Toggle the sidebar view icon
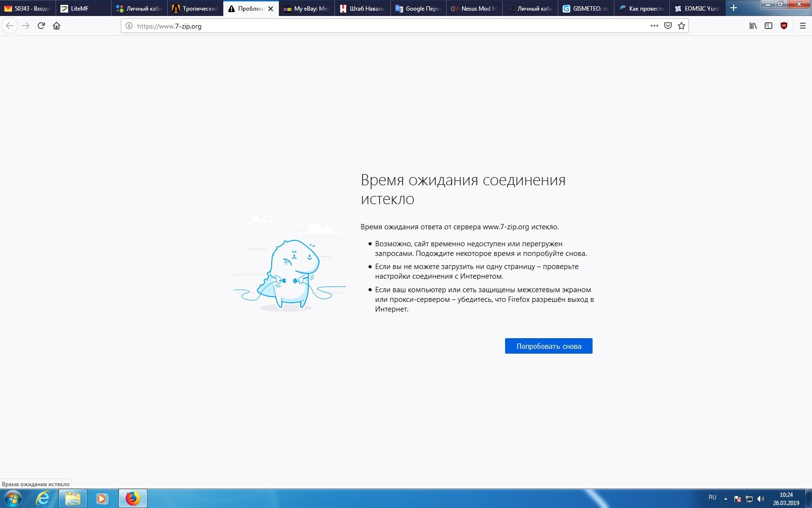This screenshot has height=508, width=812. 768,26
